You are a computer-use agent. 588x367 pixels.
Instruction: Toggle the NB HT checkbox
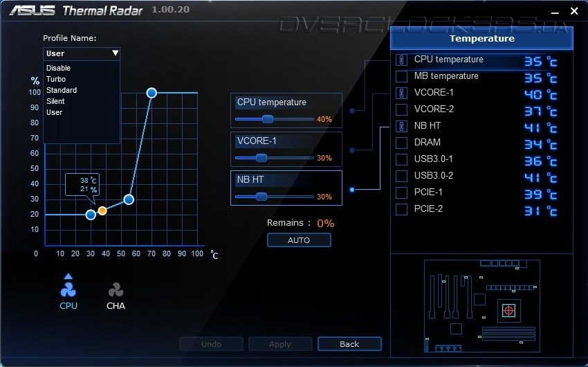(x=401, y=126)
